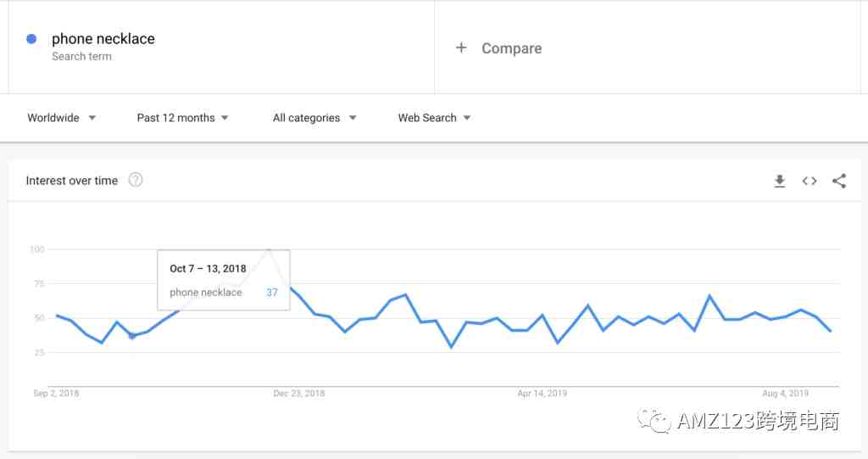868x459 pixels.
Task: Click the plus icon beside Compare
Action: click(x=461, y=48)
